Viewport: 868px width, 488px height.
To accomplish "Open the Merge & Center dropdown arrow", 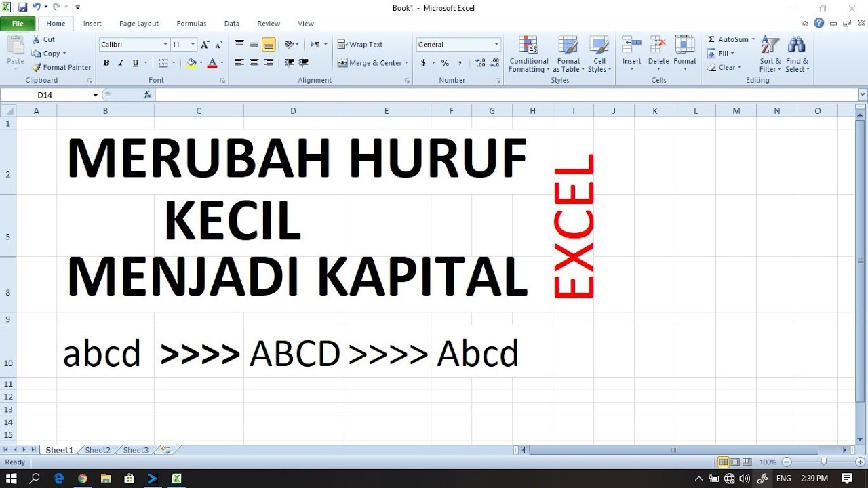I will [406, 63].
